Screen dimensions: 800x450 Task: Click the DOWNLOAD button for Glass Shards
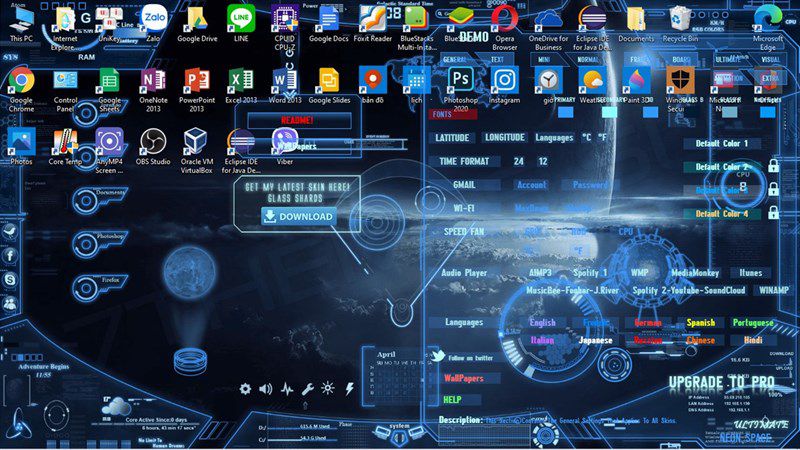[x=299, y=216]
